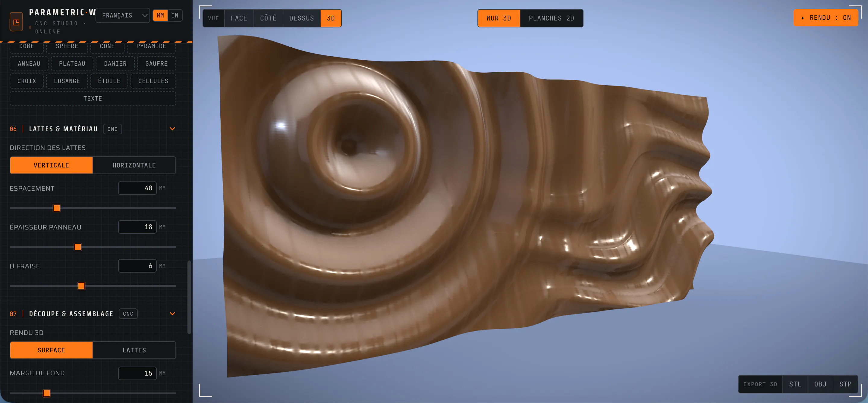Choose the Pyramide shape preset

151,46
